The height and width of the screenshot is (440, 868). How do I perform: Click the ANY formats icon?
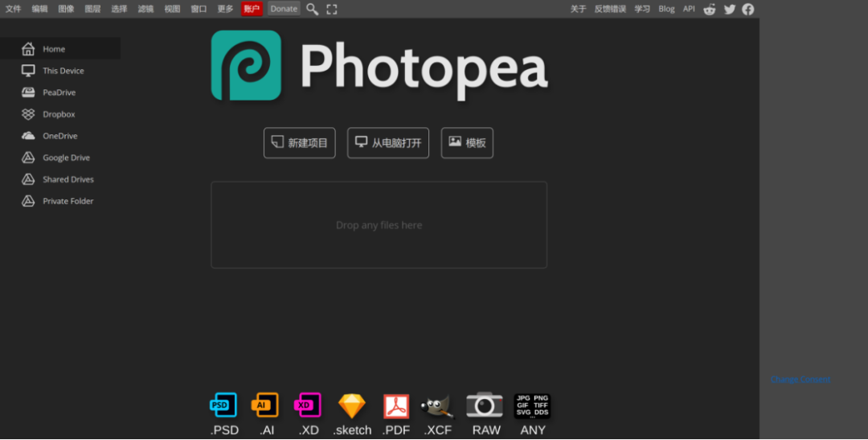[533, 406]
